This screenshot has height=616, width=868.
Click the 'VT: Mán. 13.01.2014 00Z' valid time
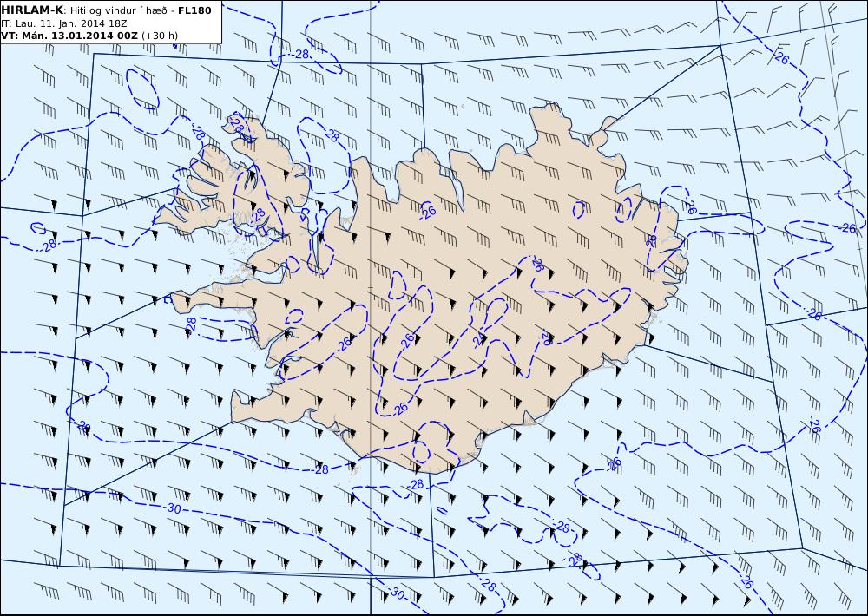tap(69, 36)
